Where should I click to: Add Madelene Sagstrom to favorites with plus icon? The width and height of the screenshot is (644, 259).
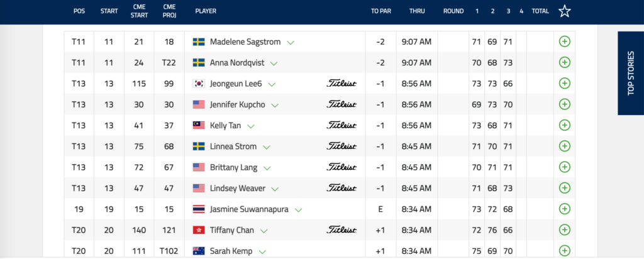(x=564, y=41)
